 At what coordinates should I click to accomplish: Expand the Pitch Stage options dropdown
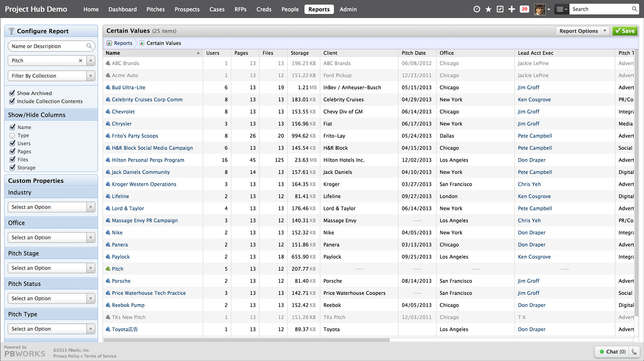coord(51,268)
